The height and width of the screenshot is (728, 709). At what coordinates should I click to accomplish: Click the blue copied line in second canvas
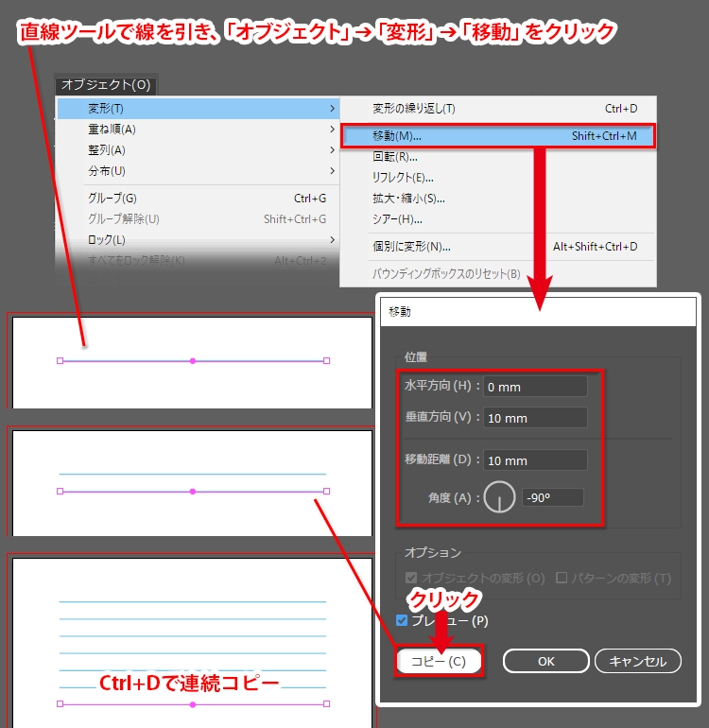(193, 474)
